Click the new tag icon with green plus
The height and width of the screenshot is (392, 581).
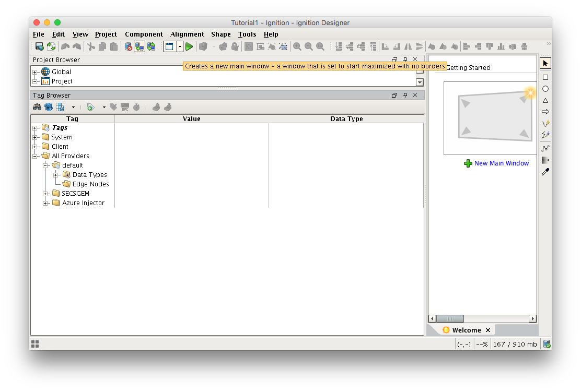pyautogui.click(x=90, y=107)
